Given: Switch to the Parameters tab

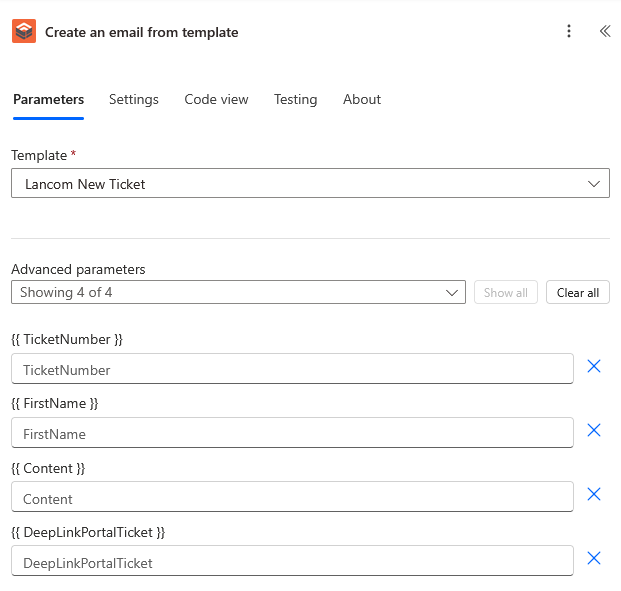Looking at the screenshot, I should coord(48,100).
